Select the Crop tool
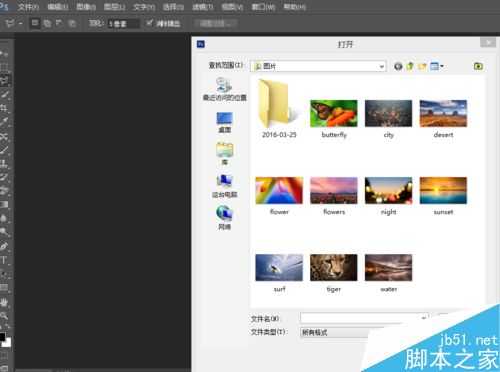The width and height of the screenshot is (500, 372). point(4,108)
